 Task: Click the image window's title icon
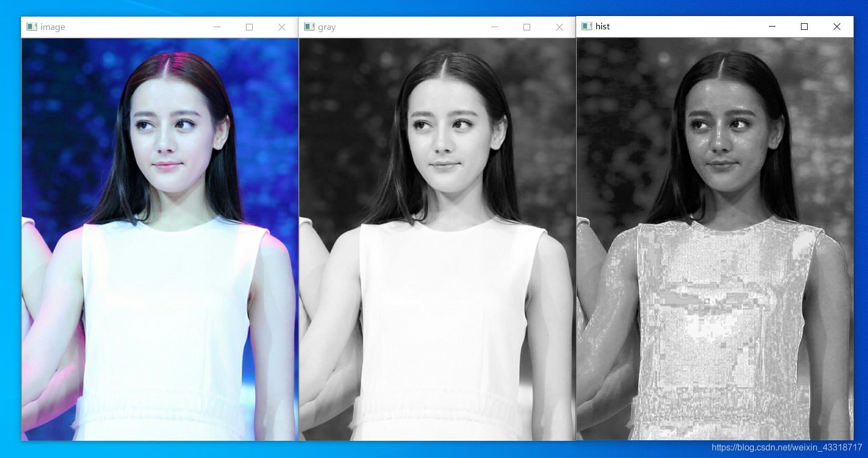click(x=32, y=27)
